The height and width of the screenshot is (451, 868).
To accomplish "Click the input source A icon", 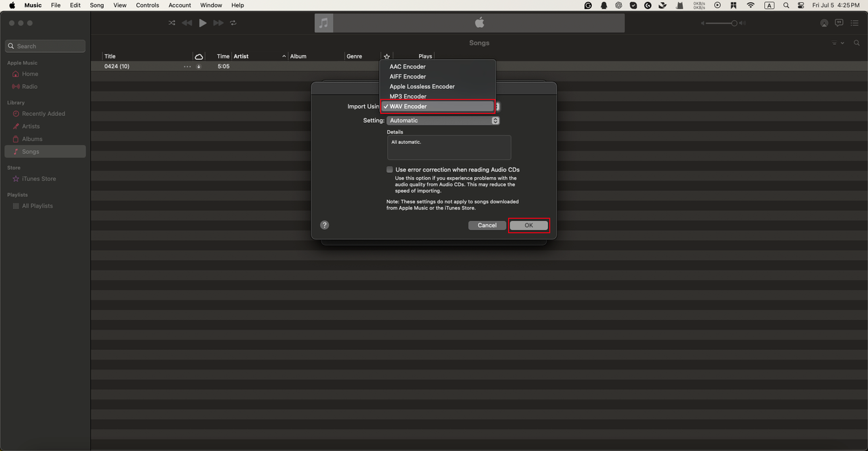I will pos(769,5).
